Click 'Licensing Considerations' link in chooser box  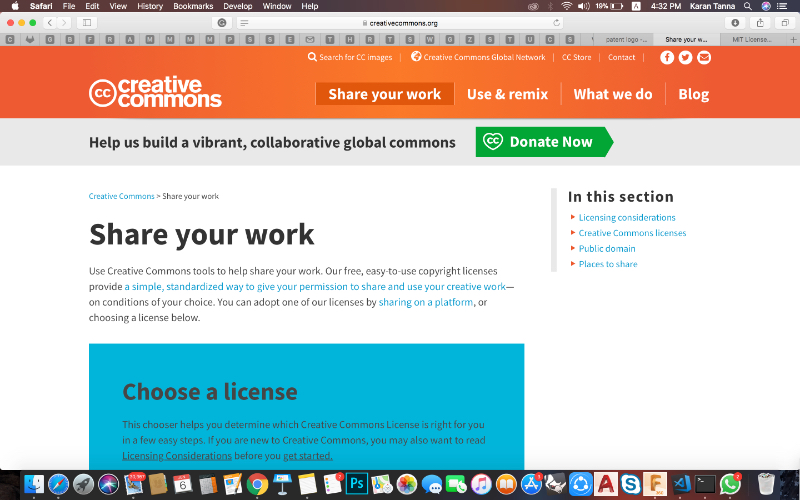pos(177,456)
